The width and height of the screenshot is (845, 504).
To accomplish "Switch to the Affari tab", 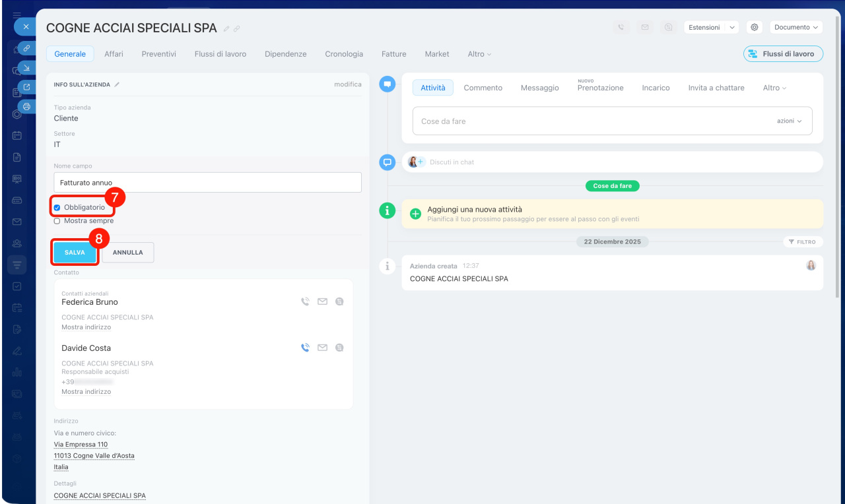I will pyautogui.click(x=114, y=54).
